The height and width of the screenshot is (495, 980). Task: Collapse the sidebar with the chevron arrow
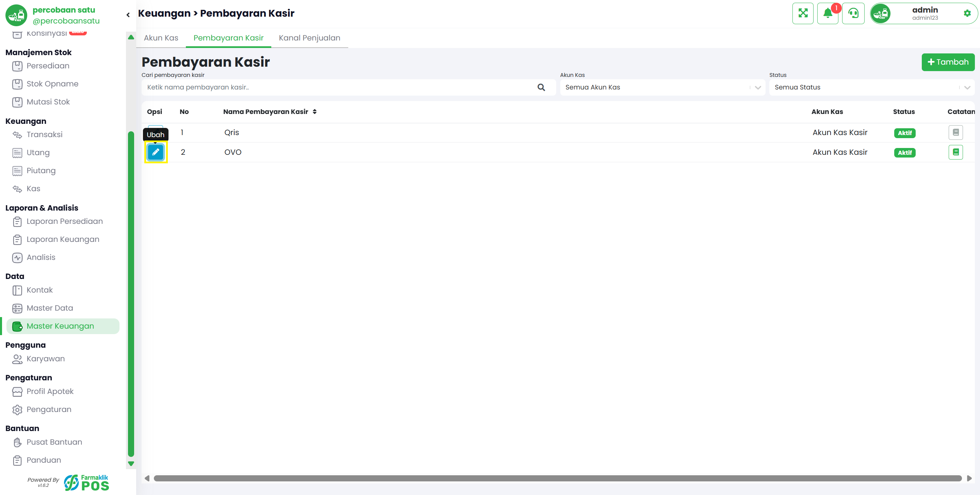128,15
